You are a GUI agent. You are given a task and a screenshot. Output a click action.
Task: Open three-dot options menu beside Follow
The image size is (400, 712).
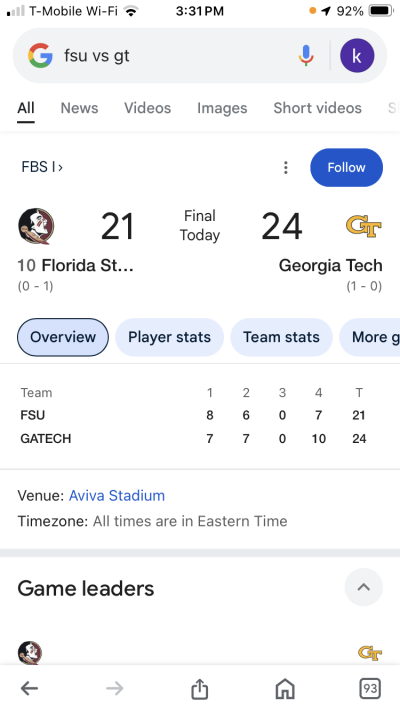[286, 168]
